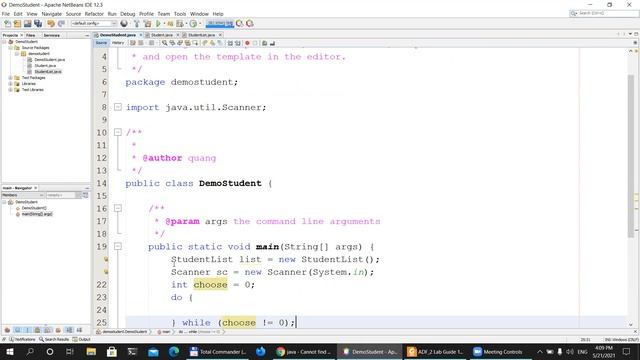Screen dimensions: 640x360
Task: Click the Redo toolbar icon
Action: tap(61, 24)
